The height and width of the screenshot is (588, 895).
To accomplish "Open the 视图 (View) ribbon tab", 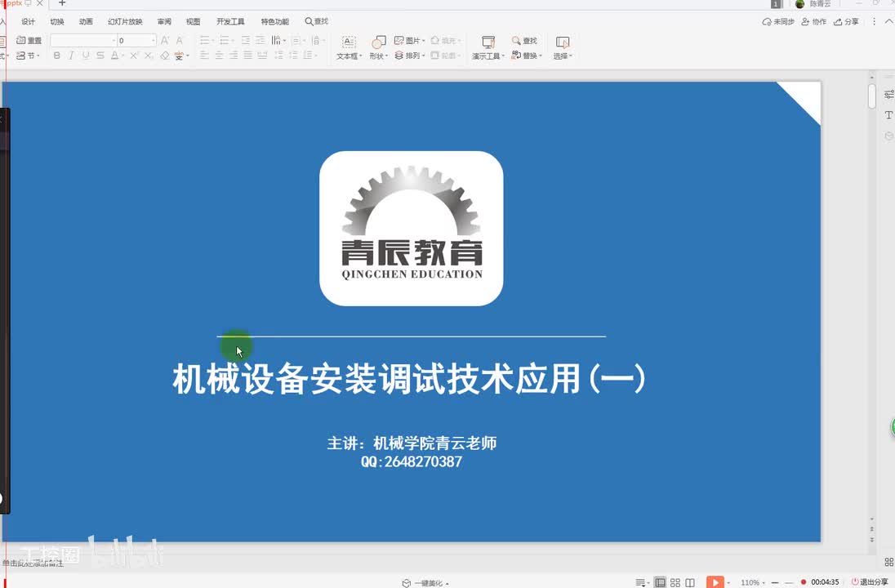I will (193, 22).
